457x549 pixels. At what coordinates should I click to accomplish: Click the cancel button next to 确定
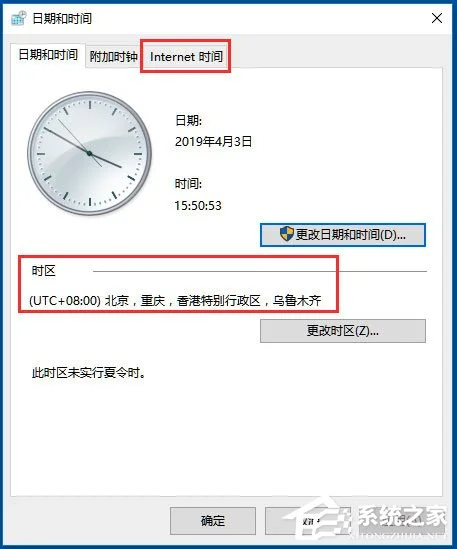click(307, 521)
